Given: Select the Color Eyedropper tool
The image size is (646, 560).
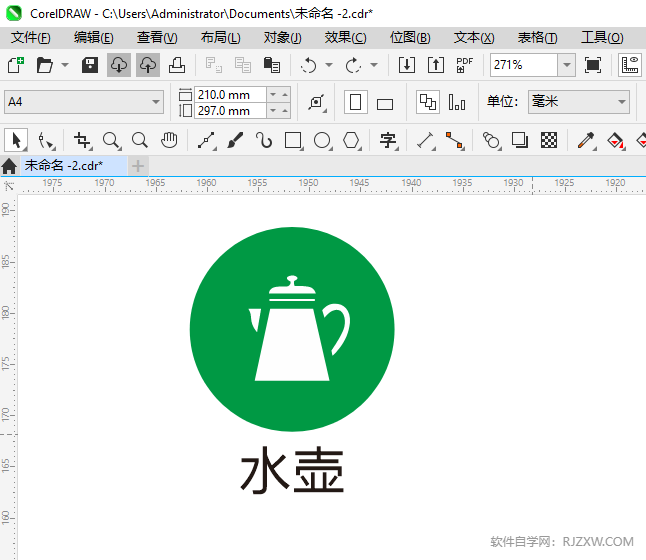Looking at the screenshot, I should point(586,141).
